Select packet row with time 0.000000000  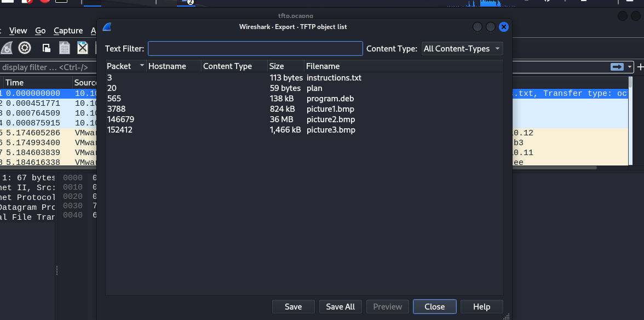(48, 94)
